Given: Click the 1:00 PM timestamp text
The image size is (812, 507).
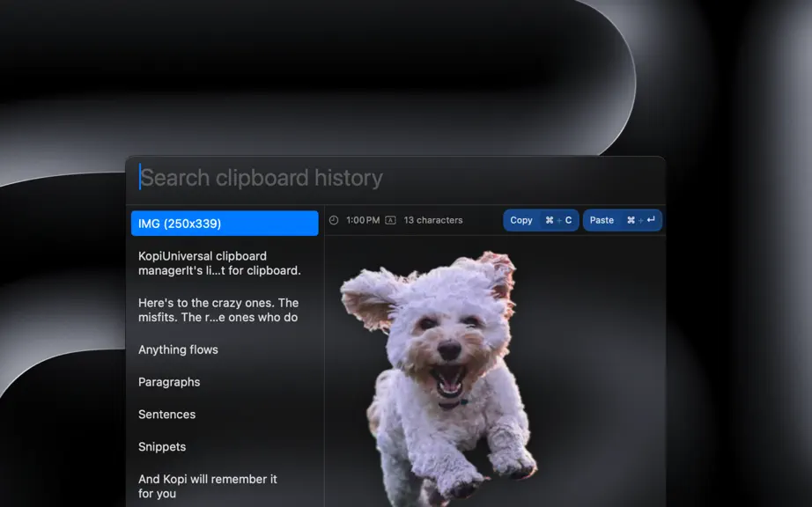Looking at the screenshot, I should click(363, 220).
